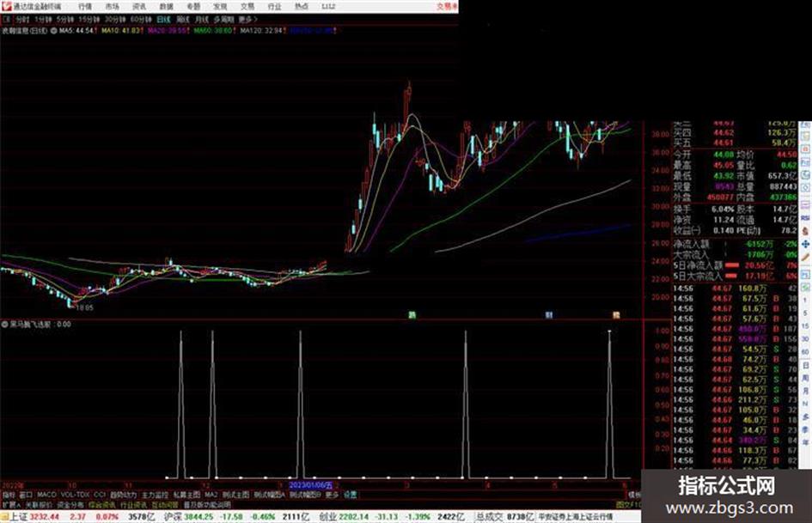Screen dimensions: 812x523
Task: Switch to the 1分钟 period tab
Action: click(43, 20)
